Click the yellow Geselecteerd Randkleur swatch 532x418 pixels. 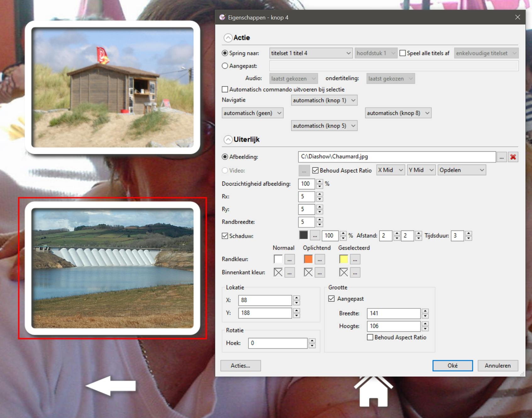344,259
